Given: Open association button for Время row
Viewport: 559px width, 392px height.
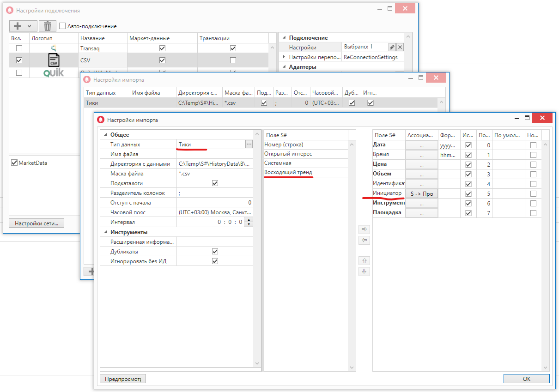Looking at the screenshot, I should pyautogui.click(x=422, y=155).
